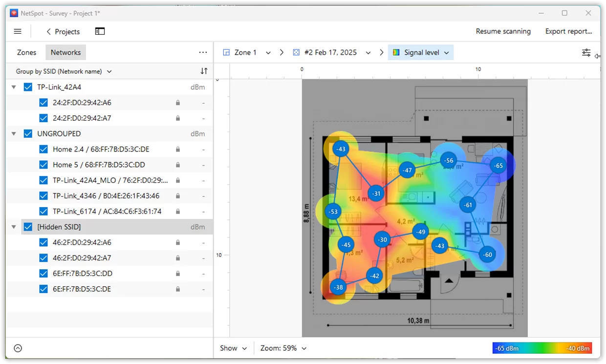The image size is (606, 364).
Task: Uncheck the 6E:FF:7B:D5:3C:DD checkbox
Action: [x=43, y=274]
